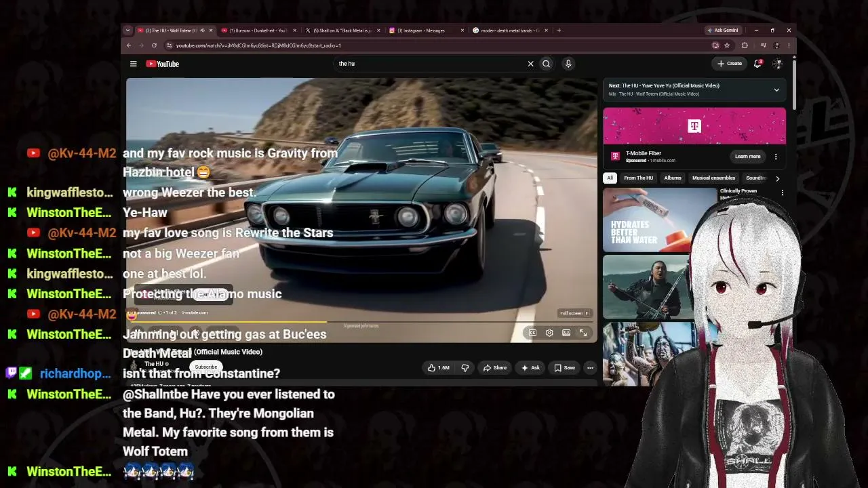868x488 pixels.
Task: Open more actions ellipsis under video
Action: pyautogui.click(x=590, y=368)
